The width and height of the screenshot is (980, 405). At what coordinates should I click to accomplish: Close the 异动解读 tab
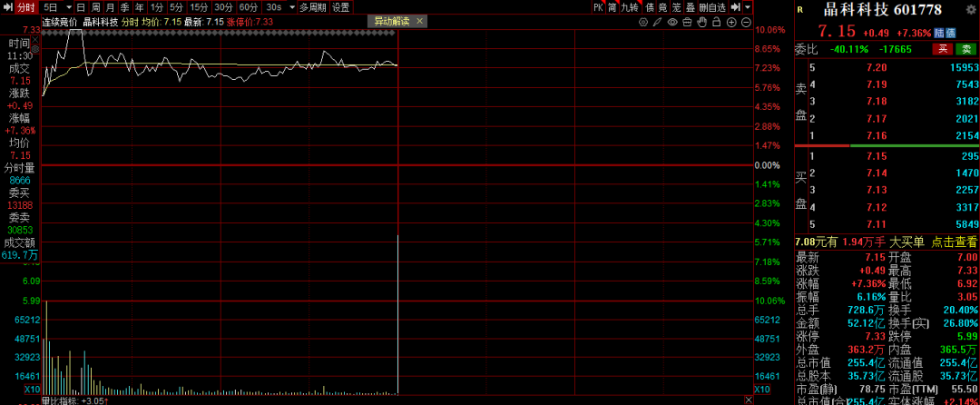[419, 21]
